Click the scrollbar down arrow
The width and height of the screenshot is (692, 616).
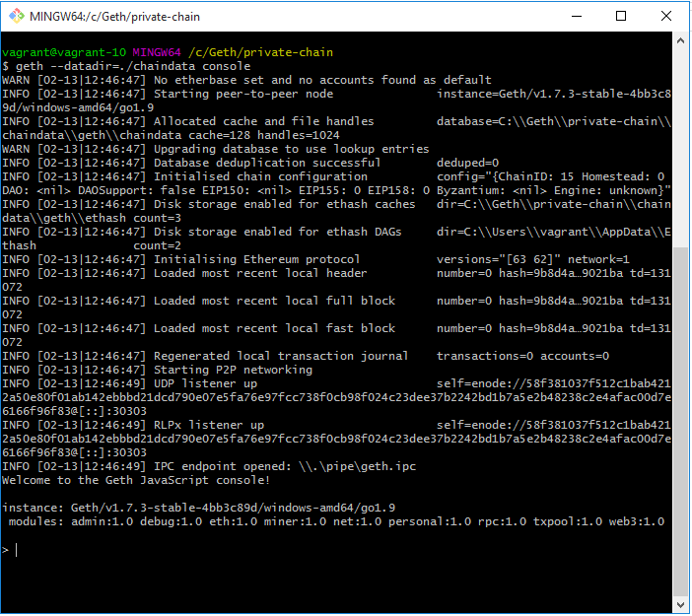tap(680, 604)
